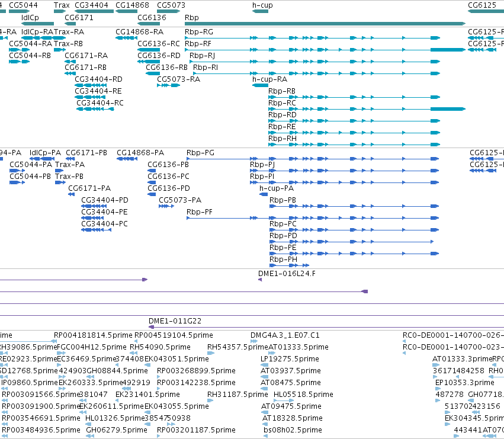Screen dimensions: 504x439
Task: Select the Trax gene label
Action: pyautogui.click(x=62, y=5)
